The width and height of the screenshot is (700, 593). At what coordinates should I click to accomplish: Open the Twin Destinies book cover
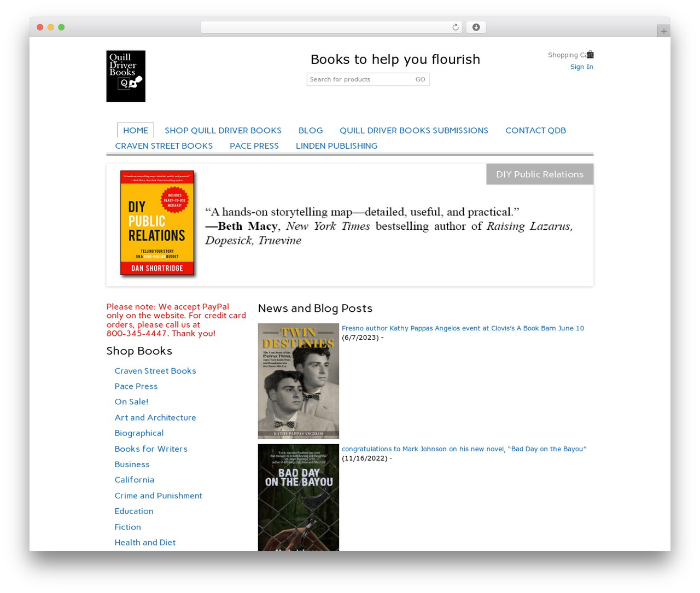(x=299, y=381)
